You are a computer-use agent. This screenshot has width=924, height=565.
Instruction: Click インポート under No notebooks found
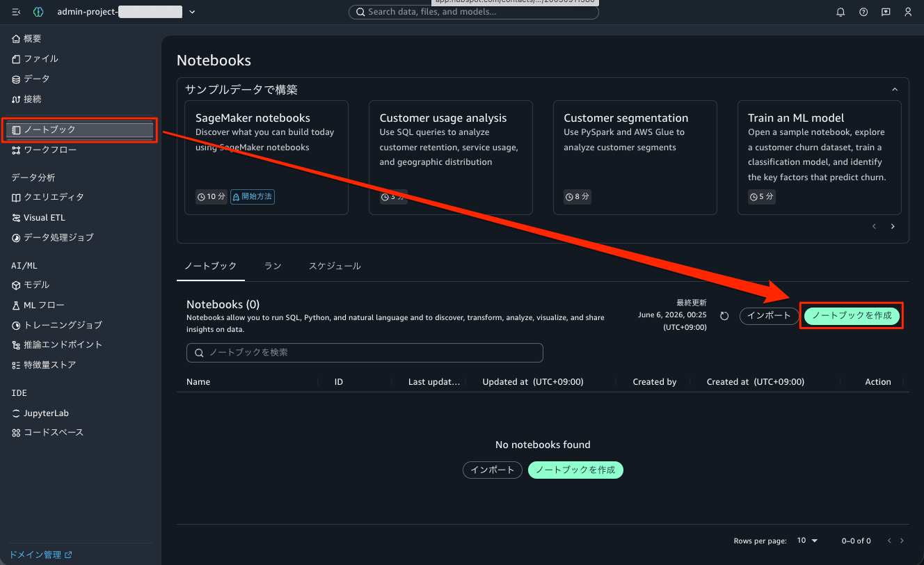(x=493, y=470)
